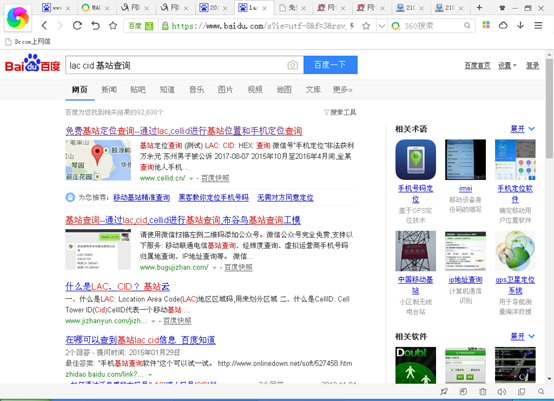This screenshot has width=554, height=401.
Task: Reload the page with the refresh icon
Action: tap(77, 25)
